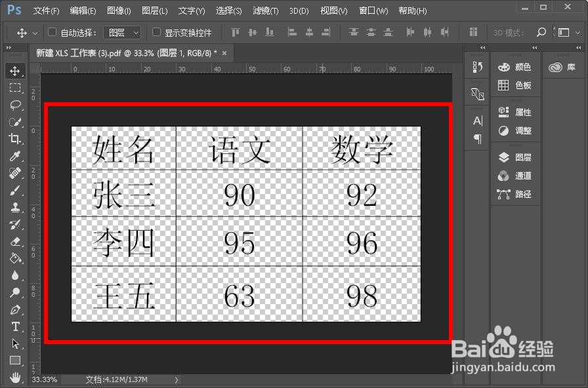Select the Eyedropper tool
Viewport: 588px width, 388px height.
(x=16, y=156)
